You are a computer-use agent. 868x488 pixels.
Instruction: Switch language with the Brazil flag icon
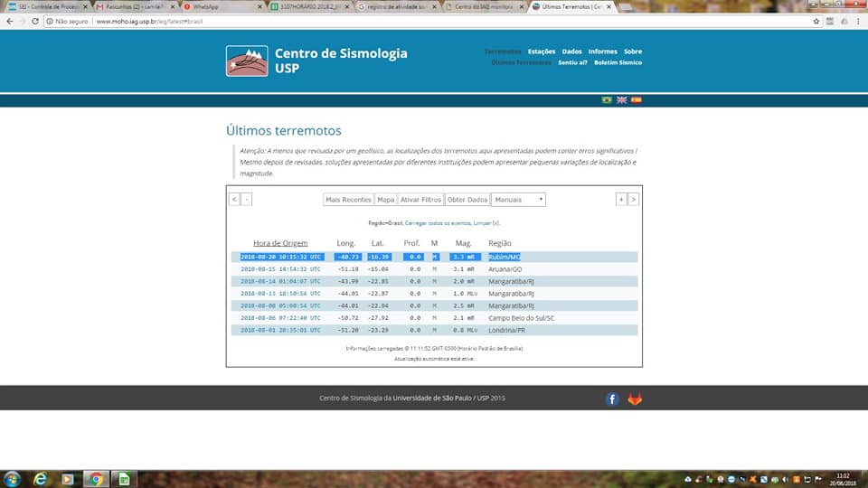607,99
